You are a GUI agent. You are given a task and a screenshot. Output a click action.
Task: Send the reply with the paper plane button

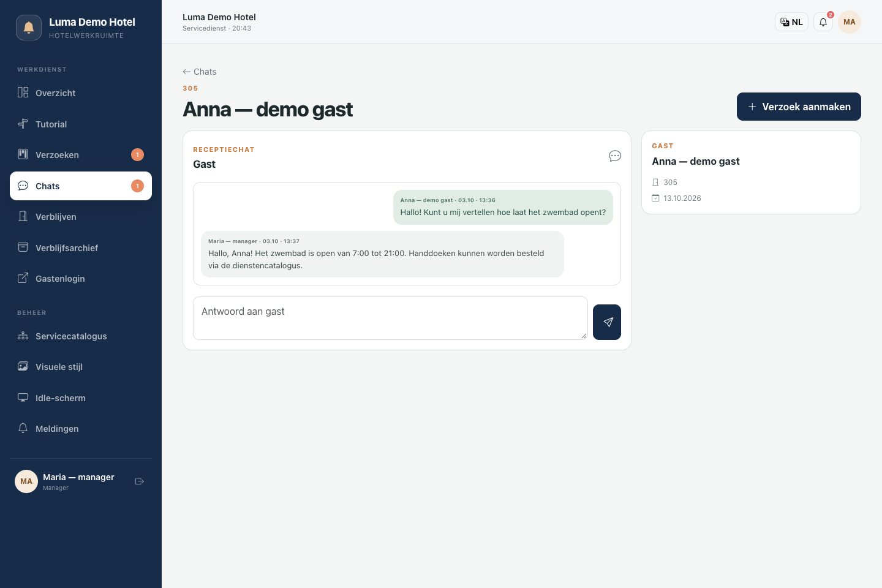point(607,322)
